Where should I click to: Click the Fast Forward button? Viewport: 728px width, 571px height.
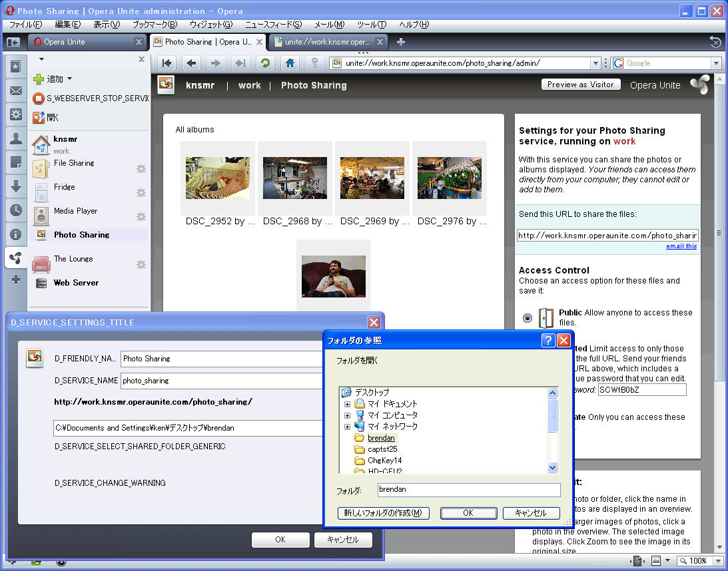[x=240, y=63]
